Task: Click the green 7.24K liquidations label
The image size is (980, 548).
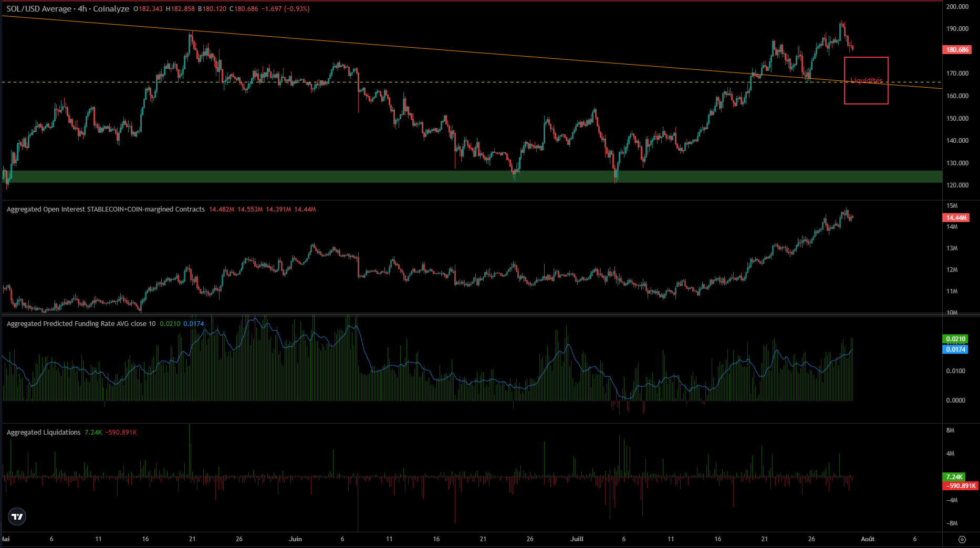Action: coord(954,477)
